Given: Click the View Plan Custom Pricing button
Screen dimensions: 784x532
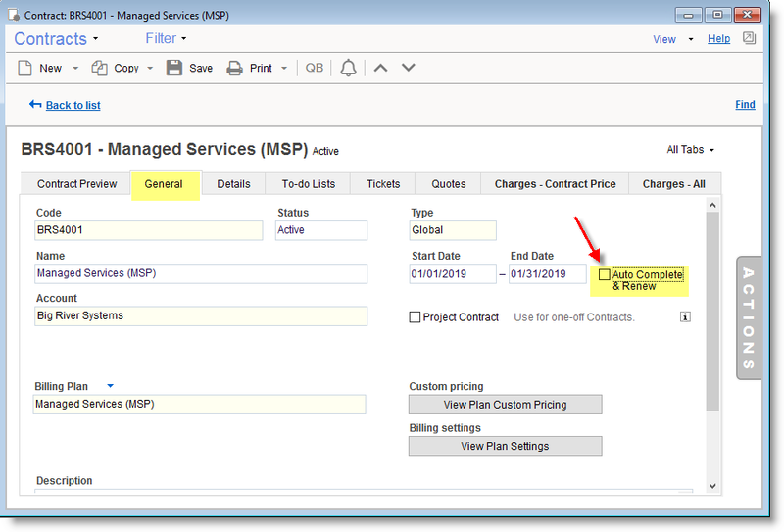Looking at the screenshot, I should point(505,405).
